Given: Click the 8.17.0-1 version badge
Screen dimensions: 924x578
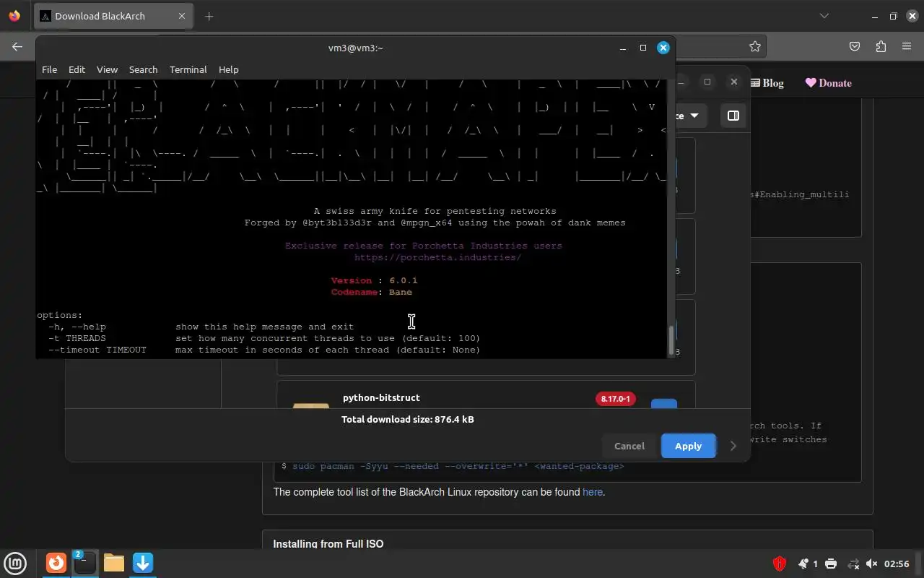Looking at the screenshot, I should point(615,399).
